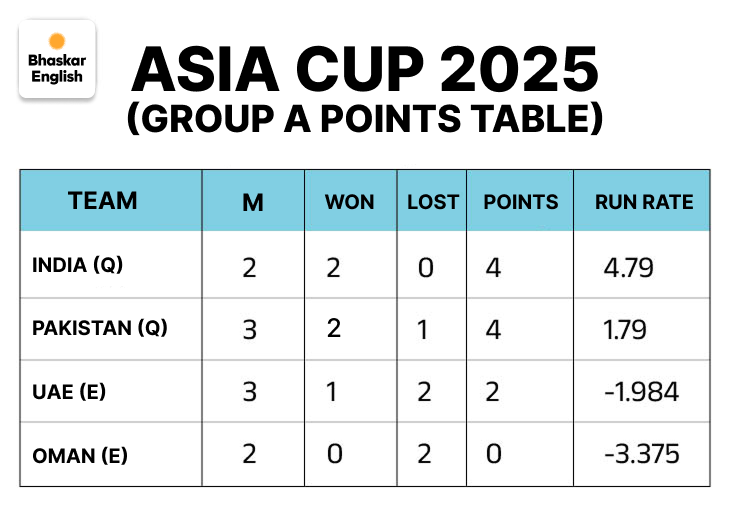Select the WON column header
Image resolution: width=730 pixels, height=508 pixels.
(349, 202)
